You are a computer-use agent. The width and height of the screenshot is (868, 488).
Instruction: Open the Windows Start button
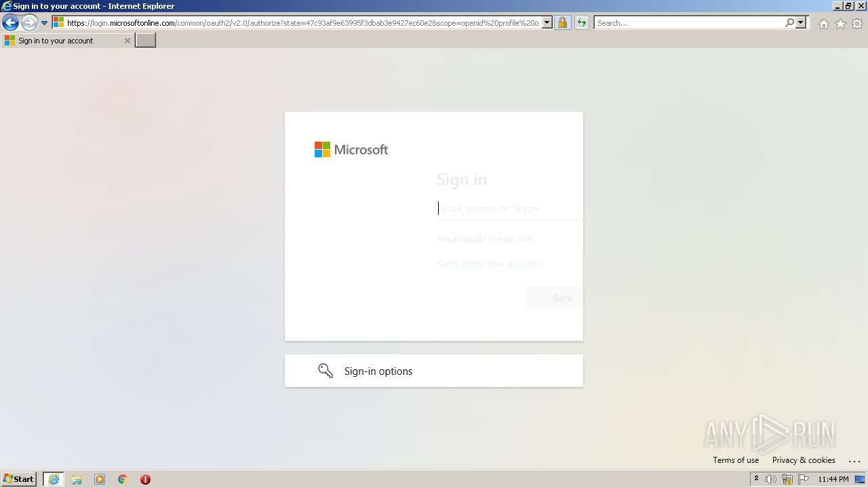pyautogui.click(x=18, y=479)
